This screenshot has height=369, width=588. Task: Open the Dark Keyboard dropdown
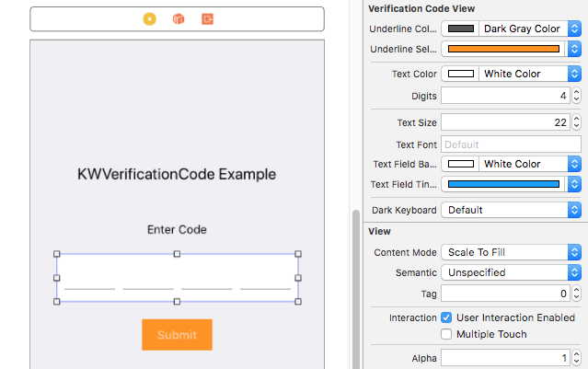pyautogui.click(x=511, y=210)
